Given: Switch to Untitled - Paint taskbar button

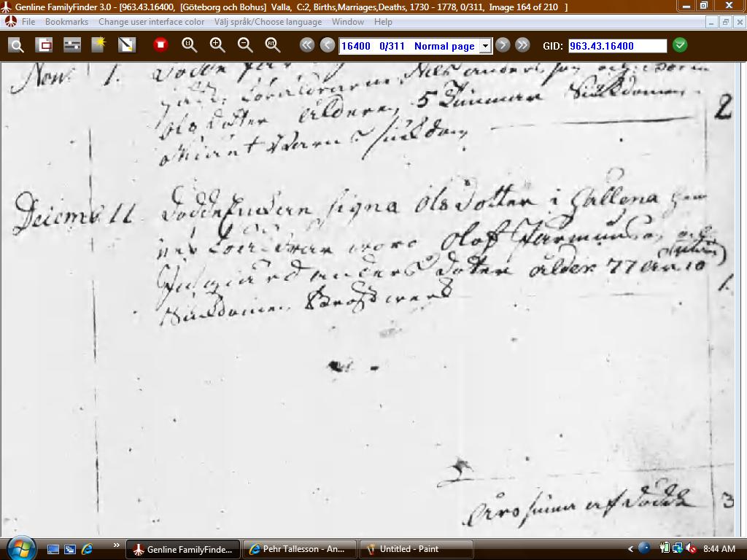Looking at the screenshot, I should [x=416, y=549].
